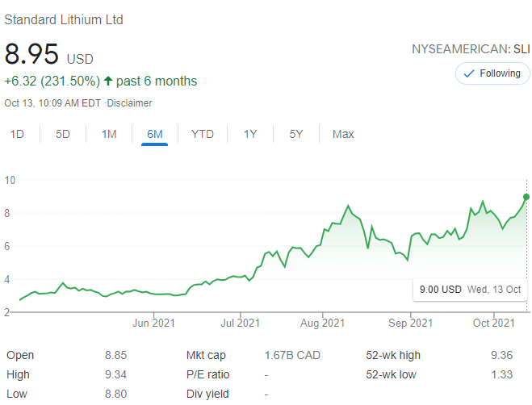Open the Disclaimer link
The height and width of the screenshot is (405, 532).
[129, 102]
